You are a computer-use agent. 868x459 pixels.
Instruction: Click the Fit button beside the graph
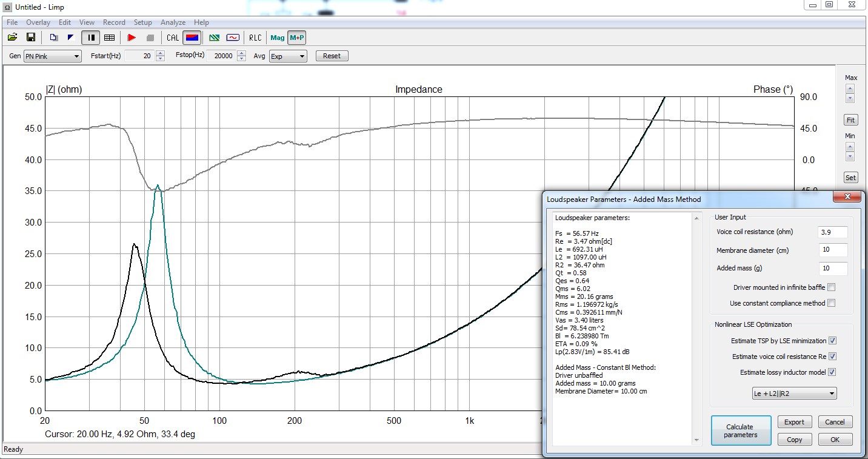850,120
